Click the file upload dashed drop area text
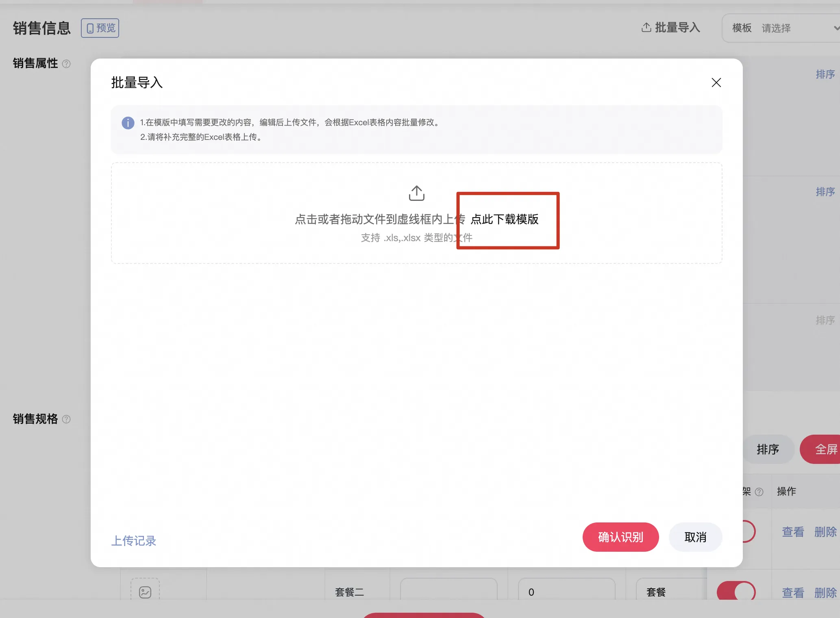 [x=380, y=219]
